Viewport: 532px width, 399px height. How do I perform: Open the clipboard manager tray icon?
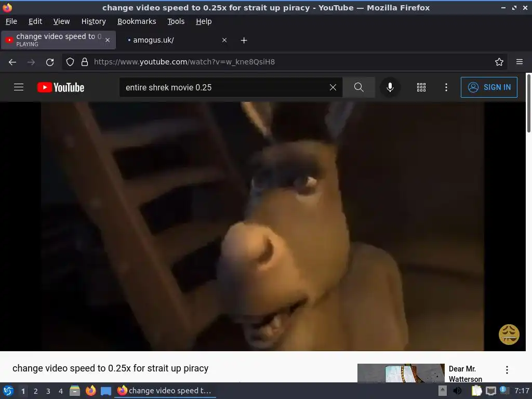[x=477, y=391]
